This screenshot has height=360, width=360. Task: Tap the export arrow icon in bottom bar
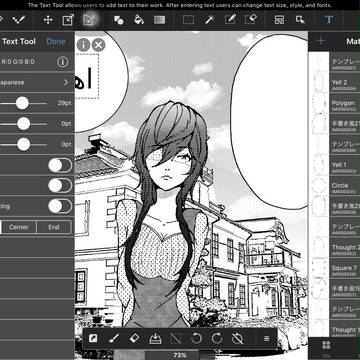tap(93, 339)
